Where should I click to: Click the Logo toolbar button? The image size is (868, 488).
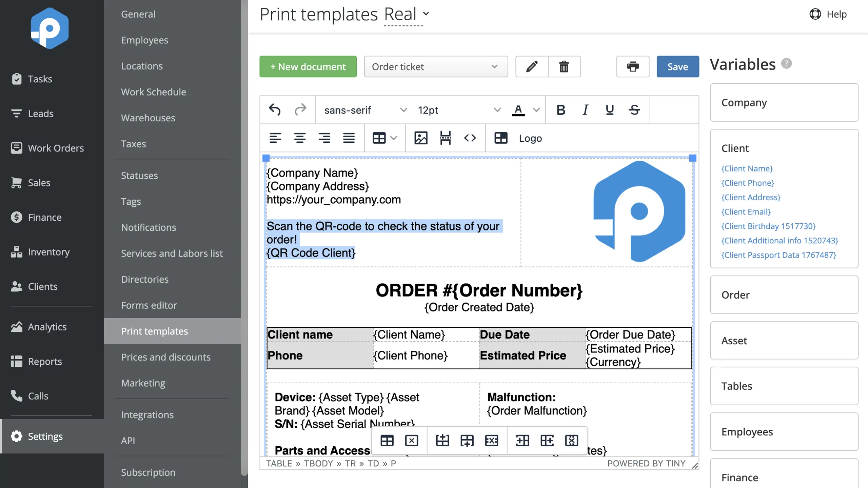point(530,138)
